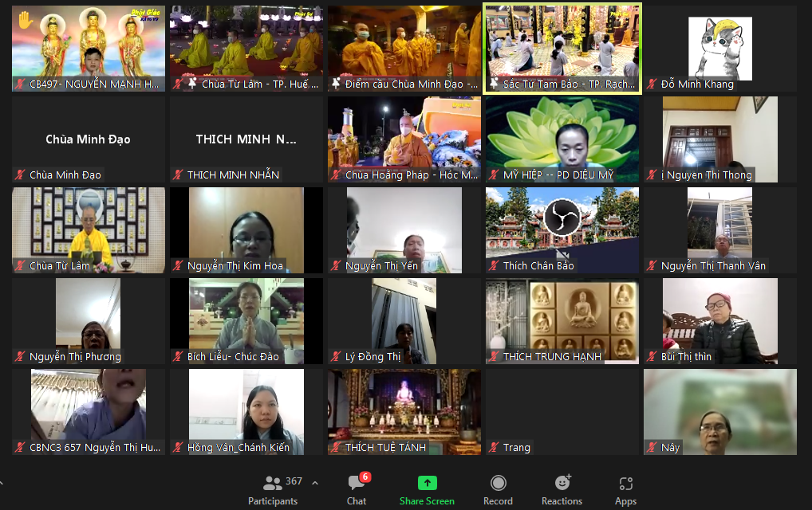The height and width of the screenshot is (510, 812).
Task: Expand the arrow next to Participants count
Action: [315, 482]
